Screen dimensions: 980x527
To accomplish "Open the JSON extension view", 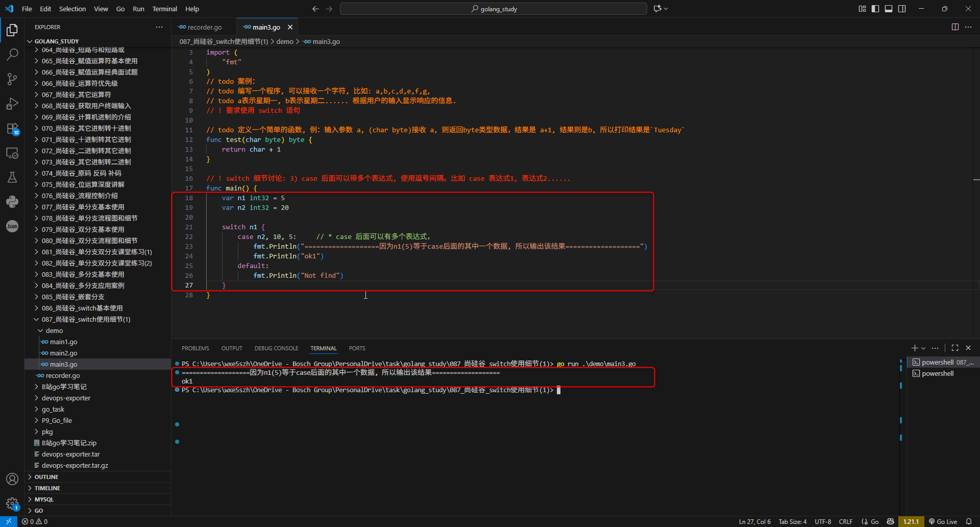I will click(x=12, y=226).
